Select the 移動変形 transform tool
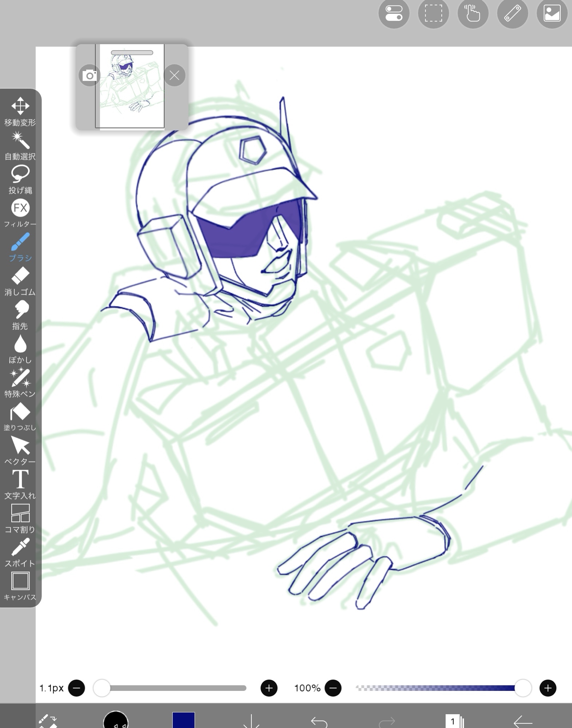 pyautogui.click(x=20, y=111)
